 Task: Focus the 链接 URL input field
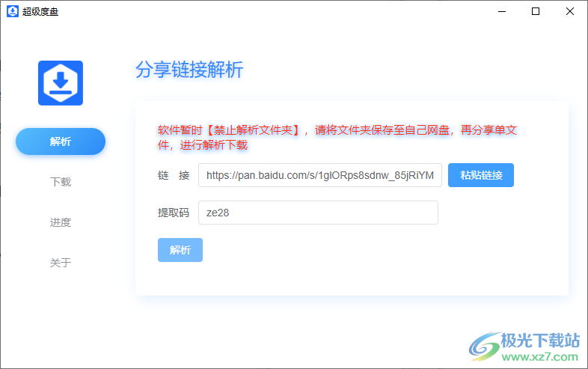pyautogui.click(x=320, y=175)
